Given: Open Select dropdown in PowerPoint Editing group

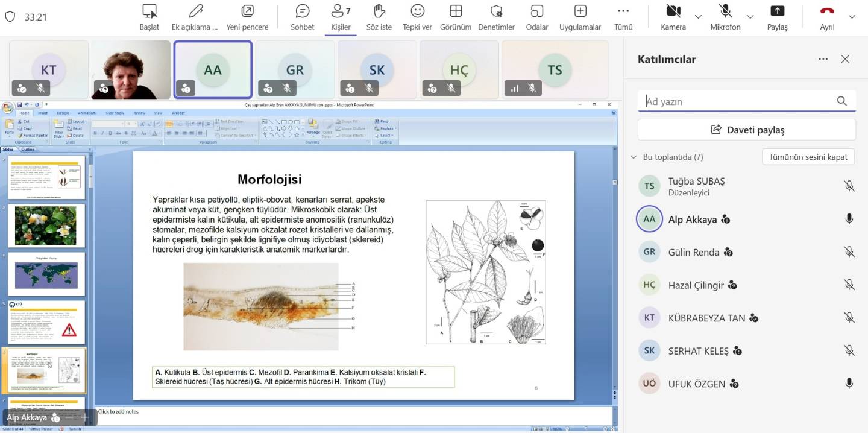Looking at the screenshot, I should click(x=383, y=136).
